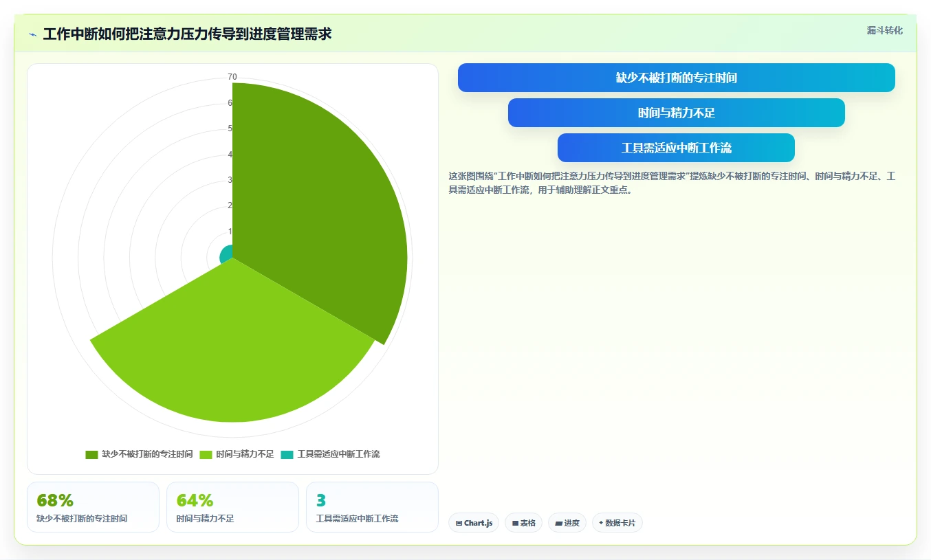This screenshot has height=560, width=931.
Task: Click the Chart.js tag
Action: [474, 523]
